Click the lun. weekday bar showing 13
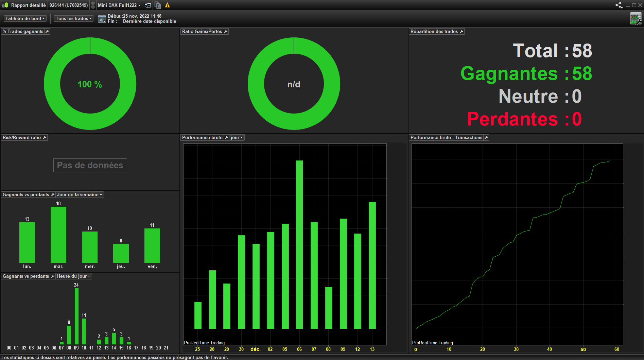 [x=27, y=242]
